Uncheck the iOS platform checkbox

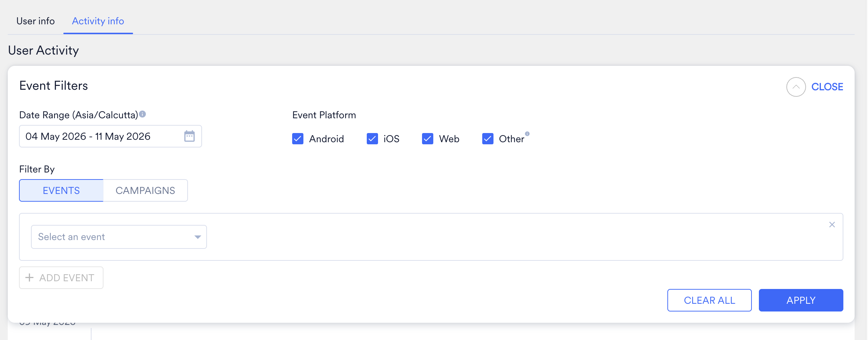(x=372, y=139)
